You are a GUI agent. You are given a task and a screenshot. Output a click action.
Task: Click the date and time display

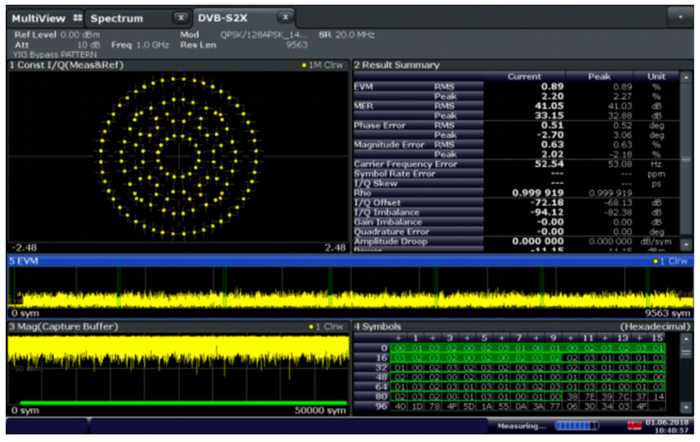point(667,427)
